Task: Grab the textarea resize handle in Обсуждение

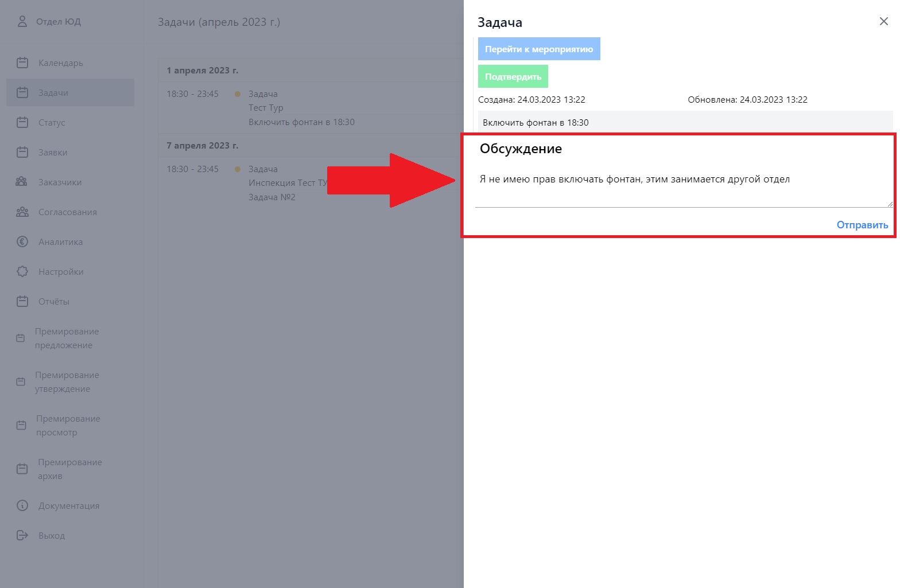Action: 890,204
